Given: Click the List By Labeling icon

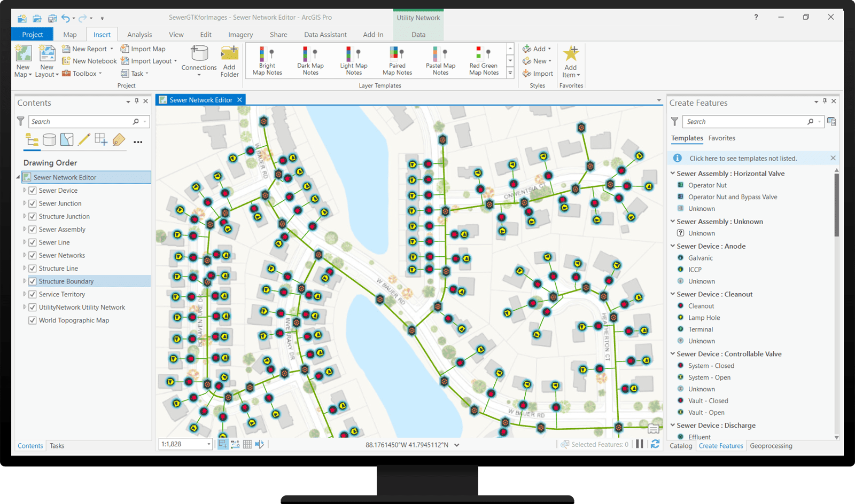Looking at the screenshot, I should click(x=119, y=140).
